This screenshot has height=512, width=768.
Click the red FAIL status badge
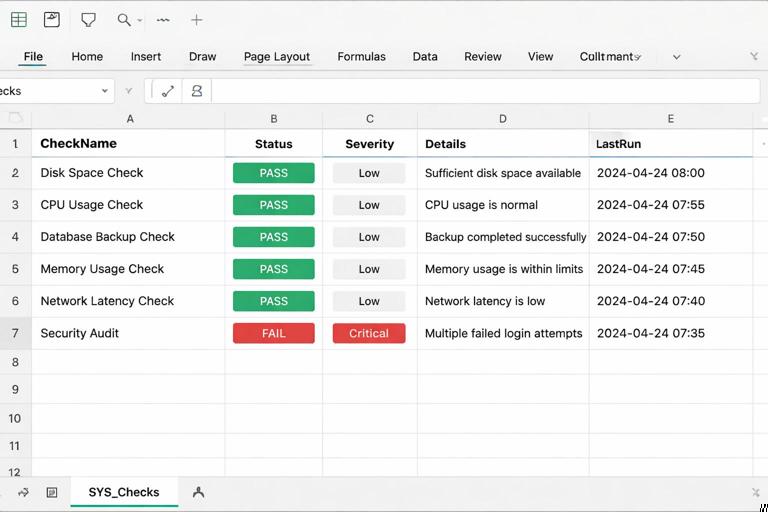pyautogui.click(x=273, y=333)
